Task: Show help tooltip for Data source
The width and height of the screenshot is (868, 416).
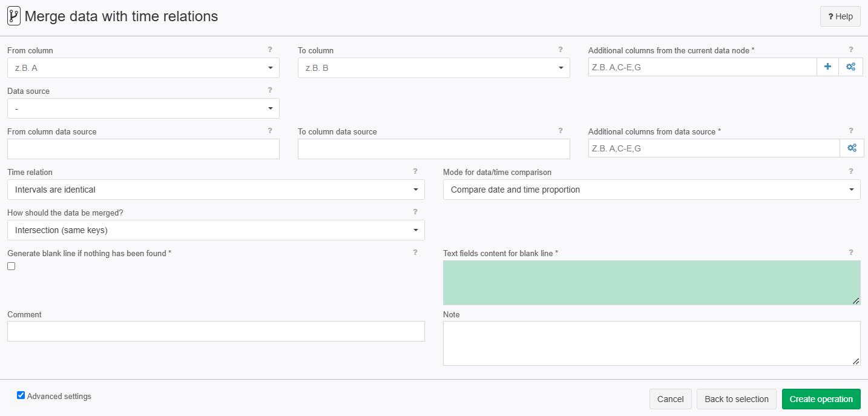Action: click(270, 90)
